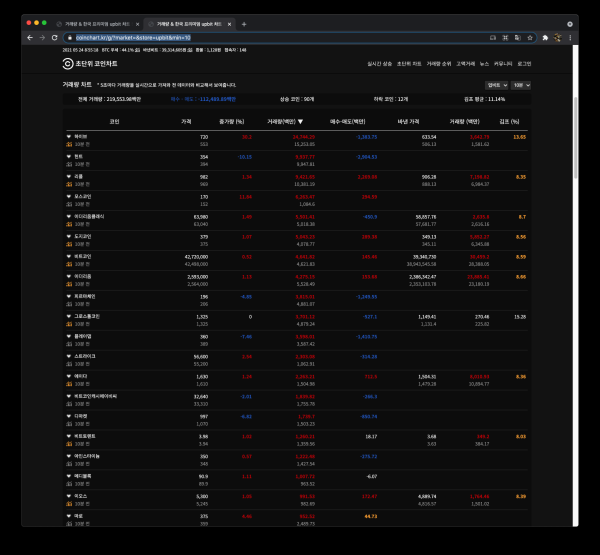Open the 거래량 순위 nav menu item
The image size is (600, 555).
coord(439,64)
